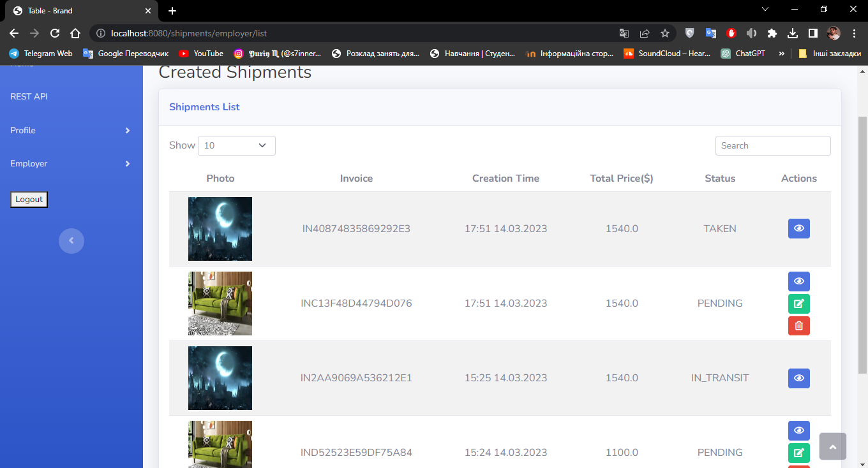View shipment IND52523E59DF75A84 with eye button

pyautogui.click(x=798, y=430)
